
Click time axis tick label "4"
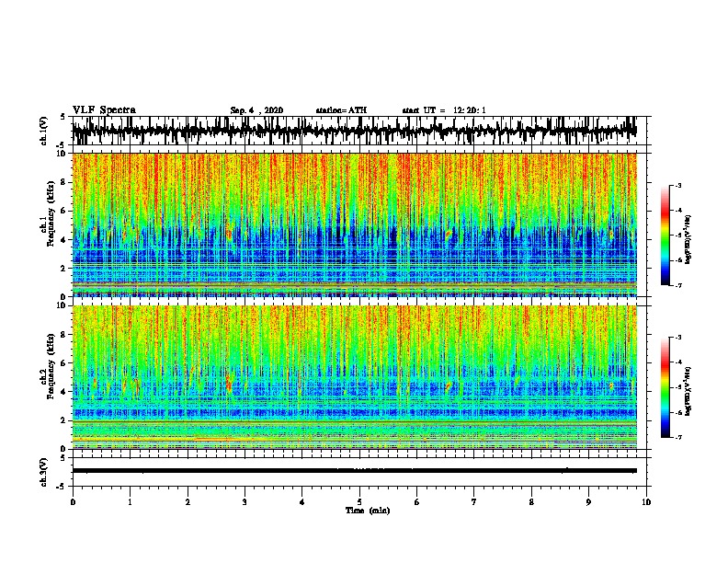click(x=302, y=502)
